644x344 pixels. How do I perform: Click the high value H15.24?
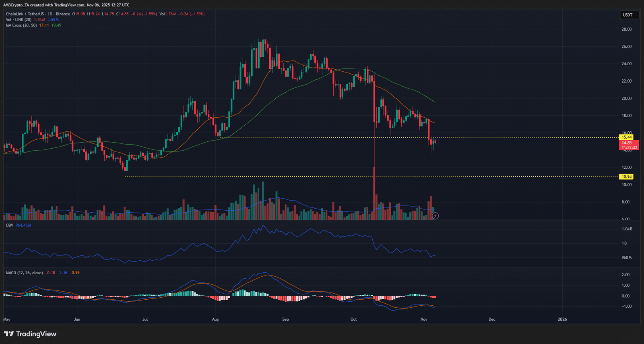(x=94, y=14)
